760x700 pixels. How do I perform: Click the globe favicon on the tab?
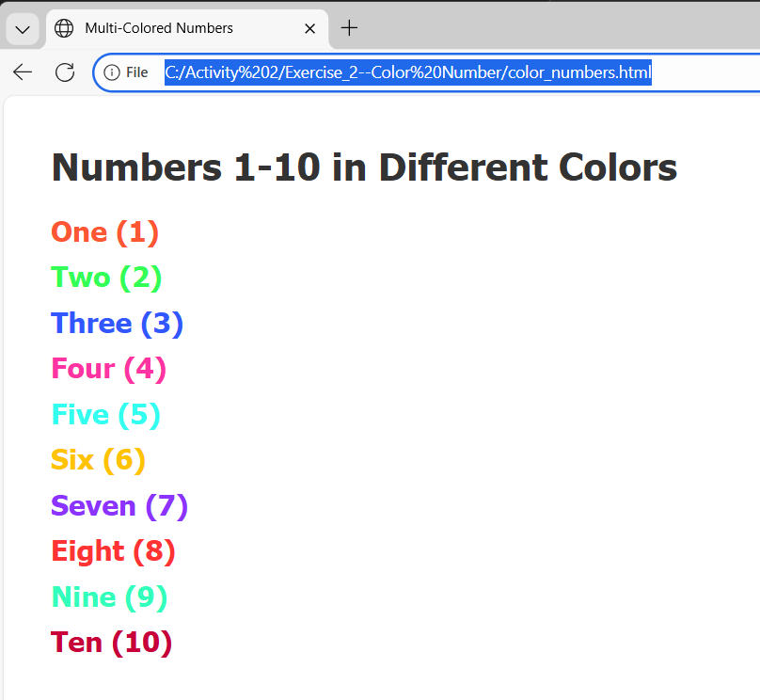point(64,28)
